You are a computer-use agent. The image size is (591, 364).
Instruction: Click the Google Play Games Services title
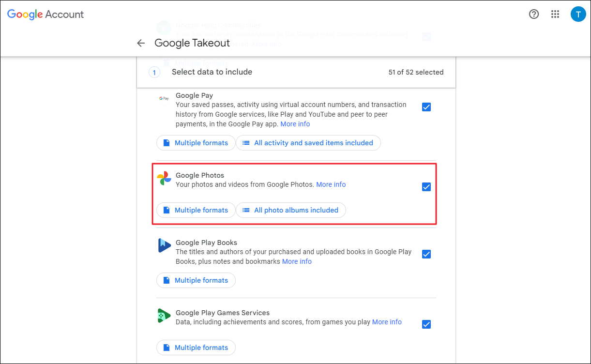coord(223,313)
